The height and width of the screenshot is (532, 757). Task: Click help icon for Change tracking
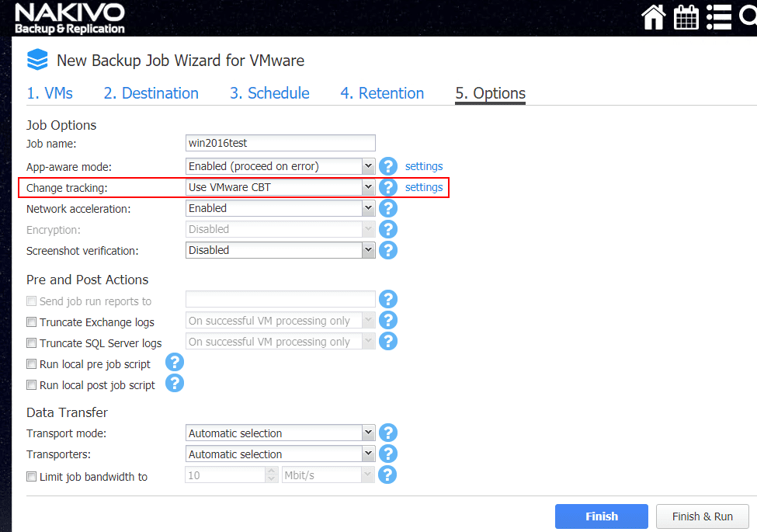pyautogui.click(x=388, y=187)
